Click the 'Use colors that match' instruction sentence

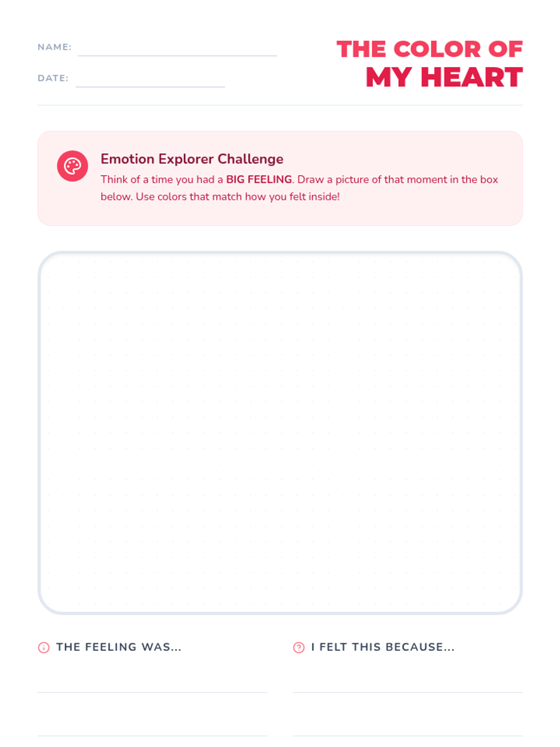238,197
